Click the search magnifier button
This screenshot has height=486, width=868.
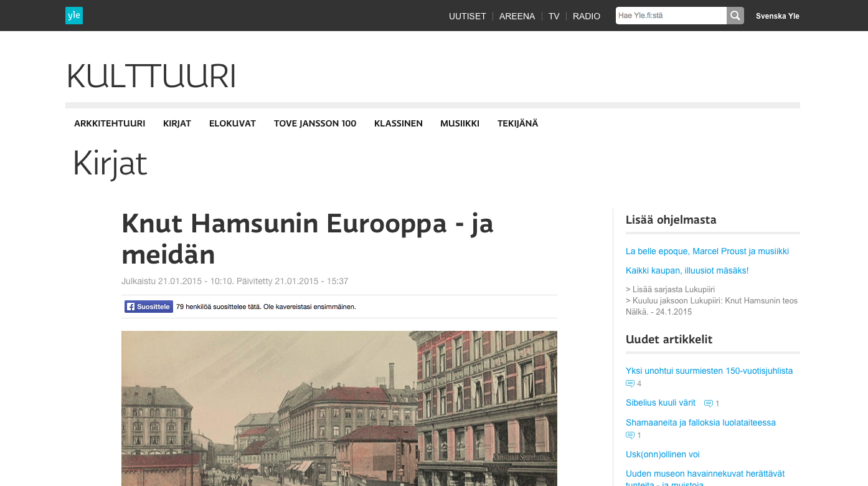(735, 16)
